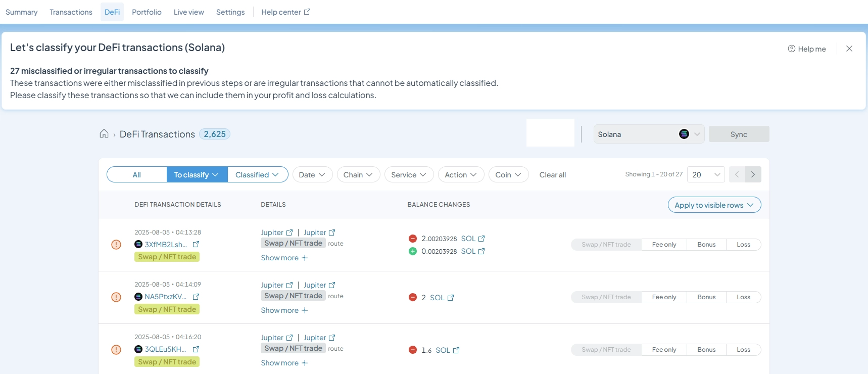Image resolution: width=868 pixels, height=374 pixels.
Task: Open second Jupiter link in 04:16:20 row
Action: (x=319, y=338)
